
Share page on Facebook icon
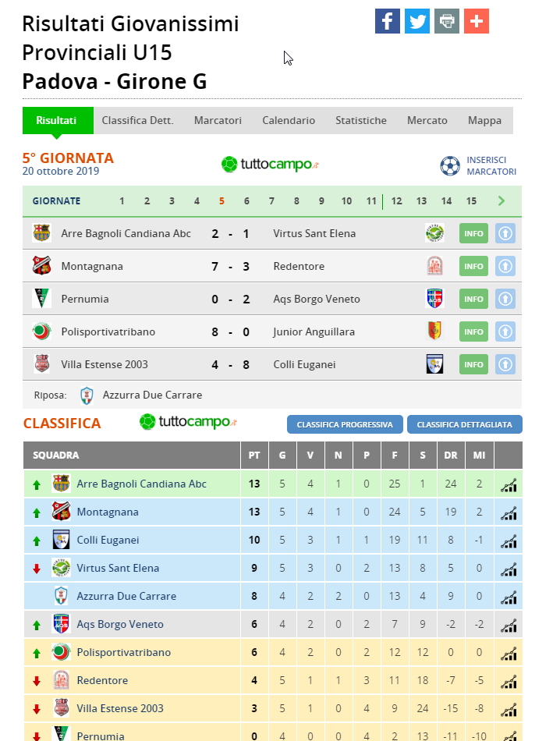coord(388,21)
